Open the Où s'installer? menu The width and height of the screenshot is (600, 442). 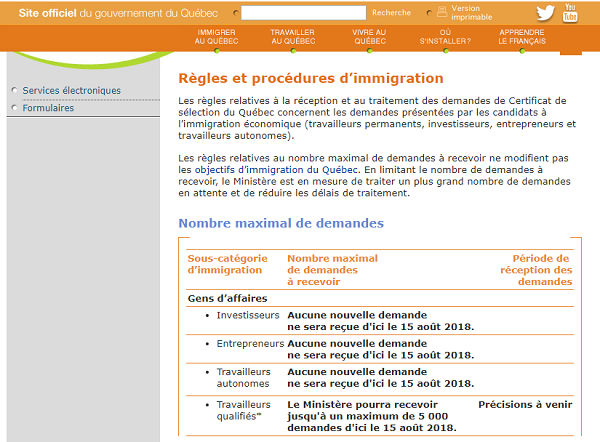(445, 37)
